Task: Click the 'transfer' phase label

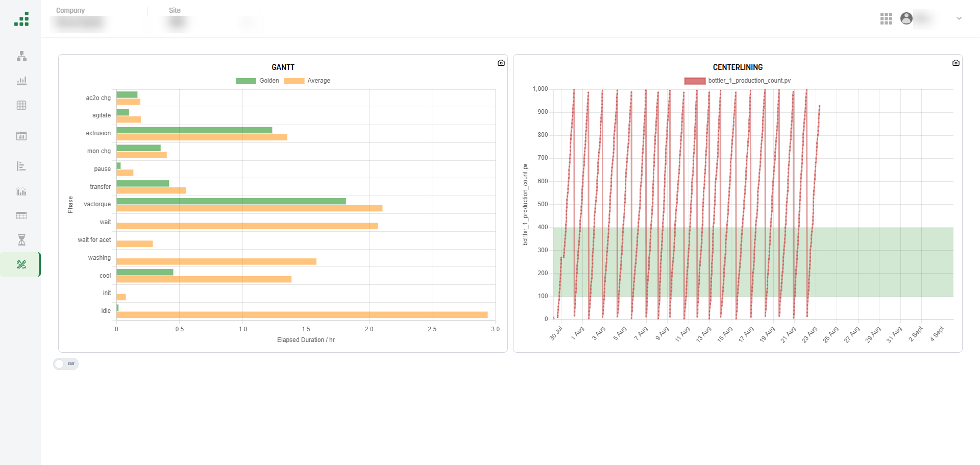Action: click(x=101, y=187)
